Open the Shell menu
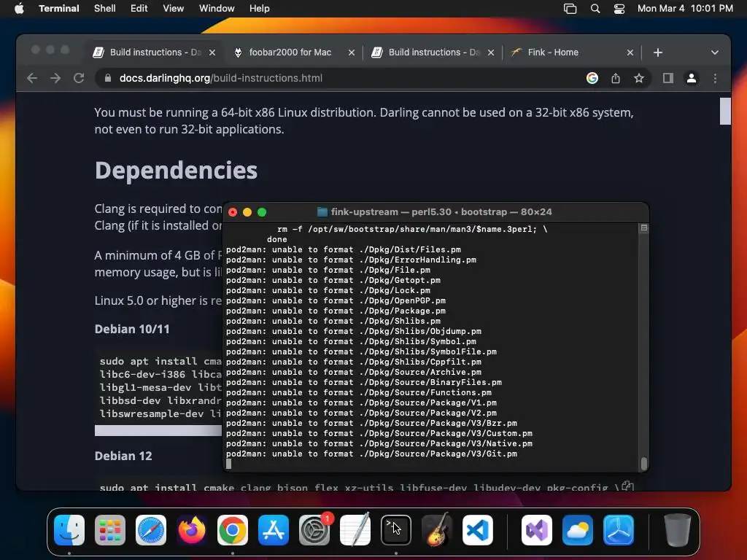The image size is (747, 560). (x=105, y=9)
